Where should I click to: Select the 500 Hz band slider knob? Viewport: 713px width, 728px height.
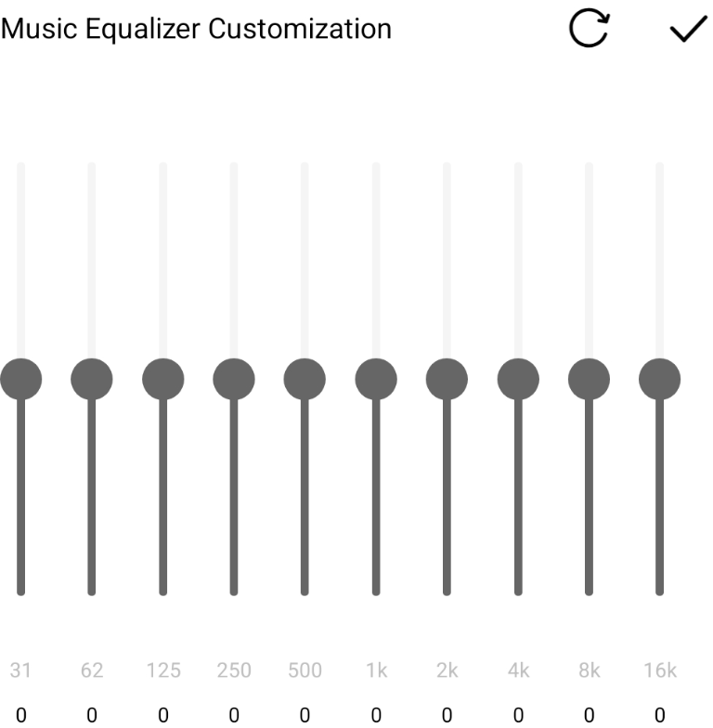pos(305,379)
